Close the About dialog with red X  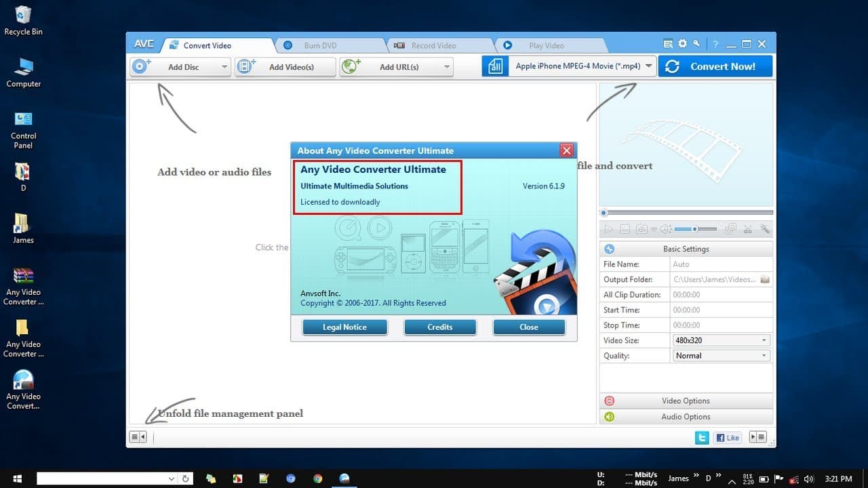567,150
